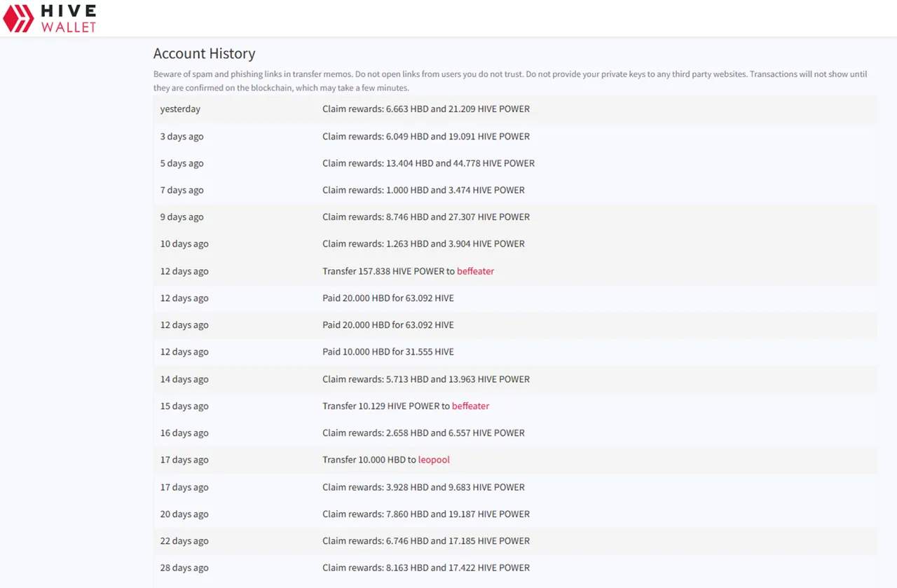
Task: Select the '7 days ago' timestamp
Action: coord(182,190)
